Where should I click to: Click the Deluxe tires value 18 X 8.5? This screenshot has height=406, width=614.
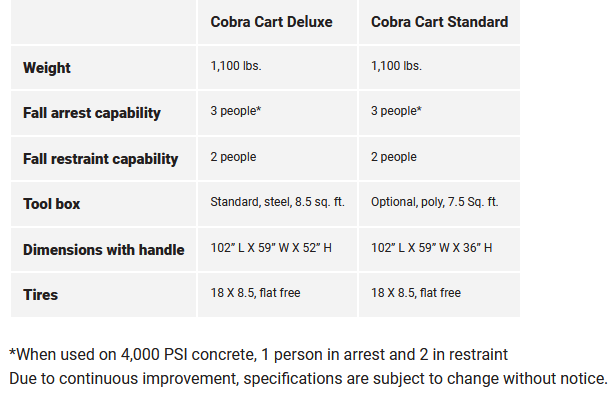point(255,293)
